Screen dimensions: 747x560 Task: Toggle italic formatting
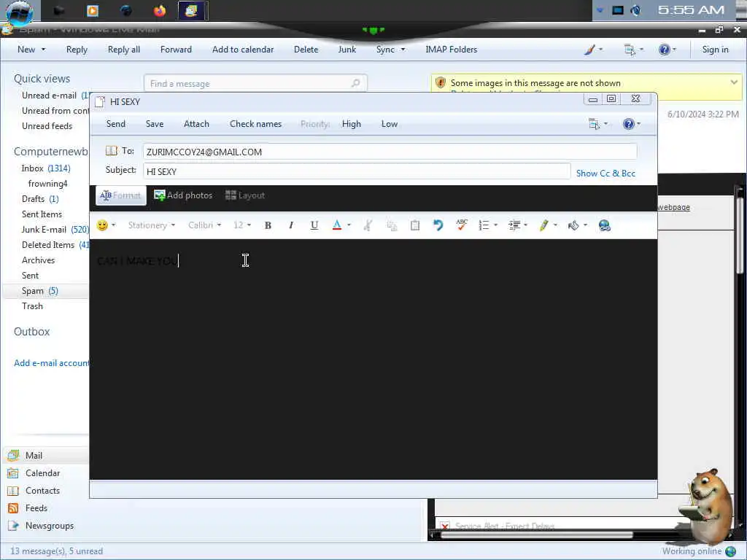pos(290,225)
